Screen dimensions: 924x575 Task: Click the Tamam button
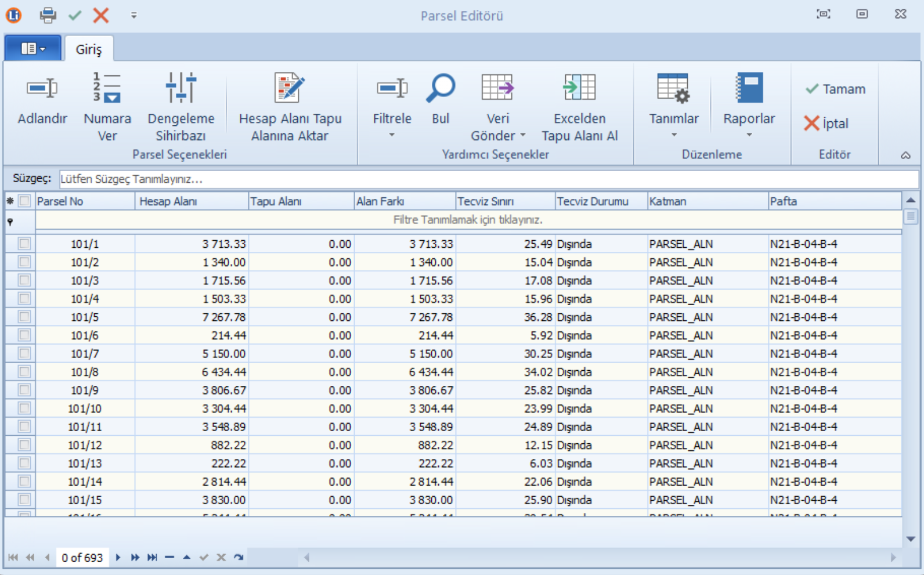click(835, 89)
